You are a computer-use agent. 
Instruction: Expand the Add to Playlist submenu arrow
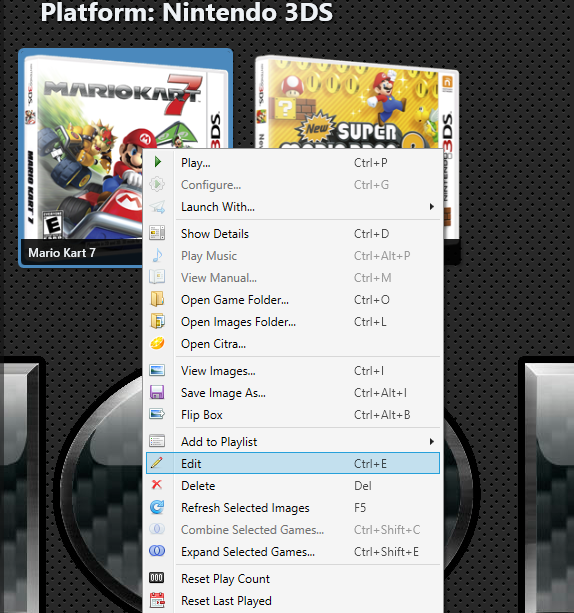[432, 441]
